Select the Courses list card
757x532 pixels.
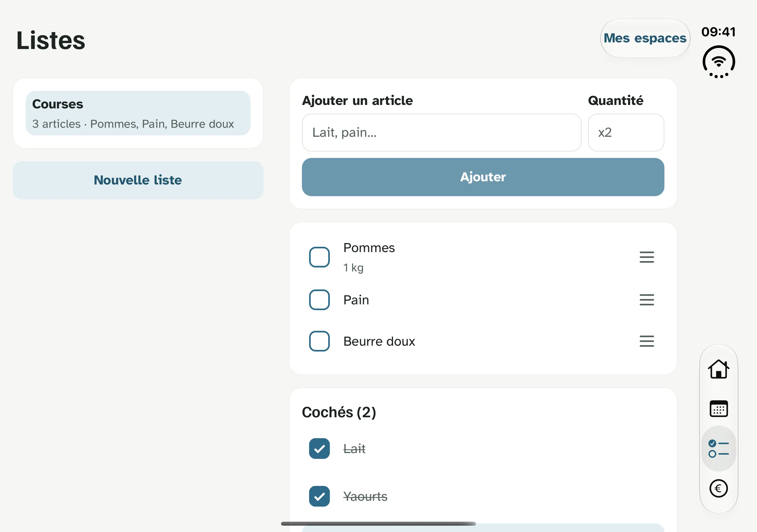138,113
